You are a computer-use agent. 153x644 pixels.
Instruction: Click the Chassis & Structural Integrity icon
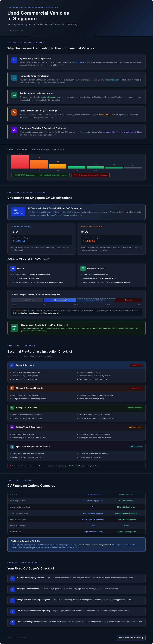click(x=12, y=388)
